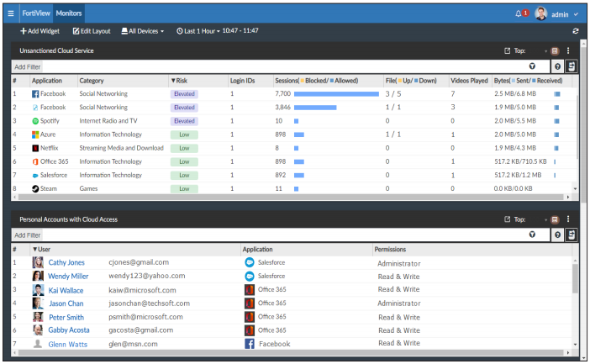Click the Spotify application icon
This screenshot has width=590, height=364.
[35, 121]
